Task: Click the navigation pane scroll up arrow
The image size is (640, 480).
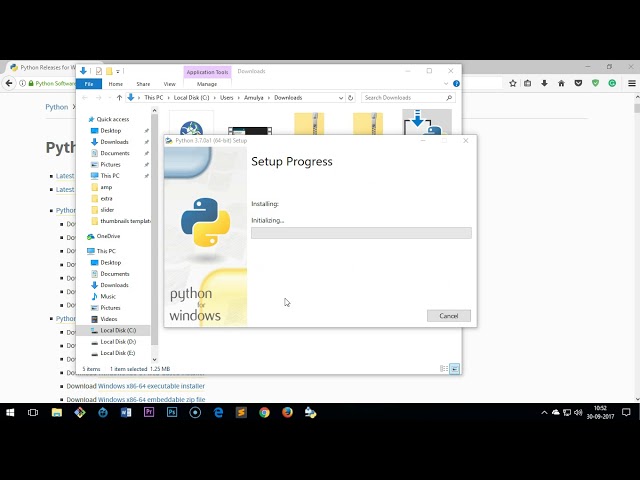Action: [x=154, y=110]
